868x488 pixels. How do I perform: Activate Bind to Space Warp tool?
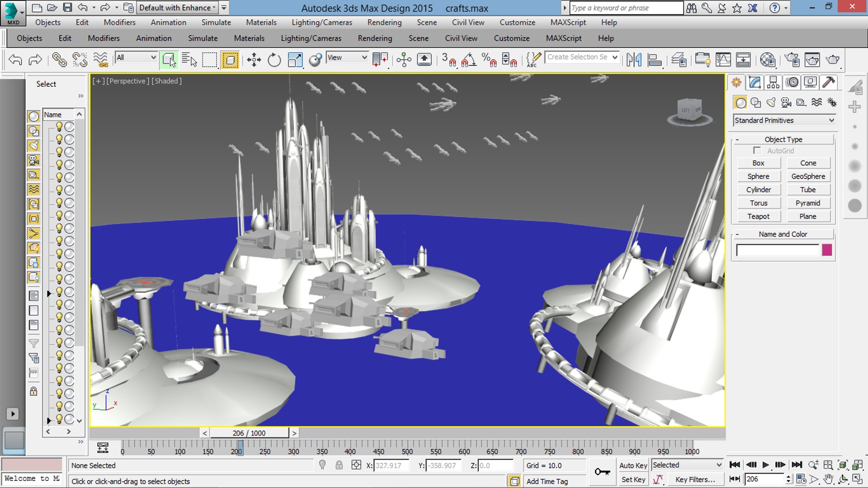tap(101, 60)
